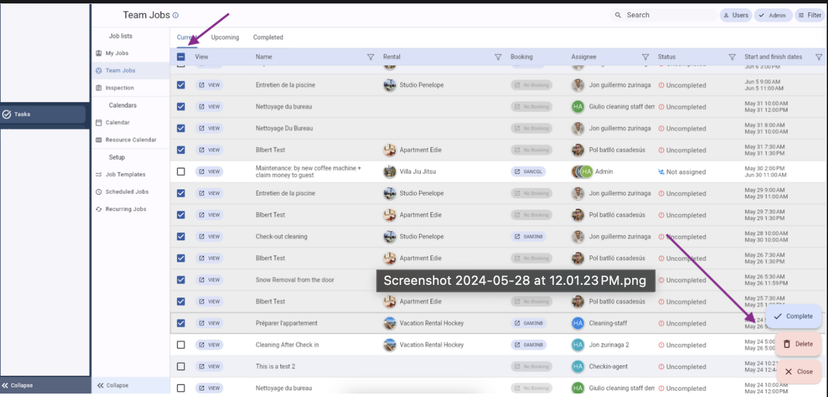Viewport: 828px width, 397px height.
Task: Open the Start and finish dates column filter
Action: click(x=818, y=57)
